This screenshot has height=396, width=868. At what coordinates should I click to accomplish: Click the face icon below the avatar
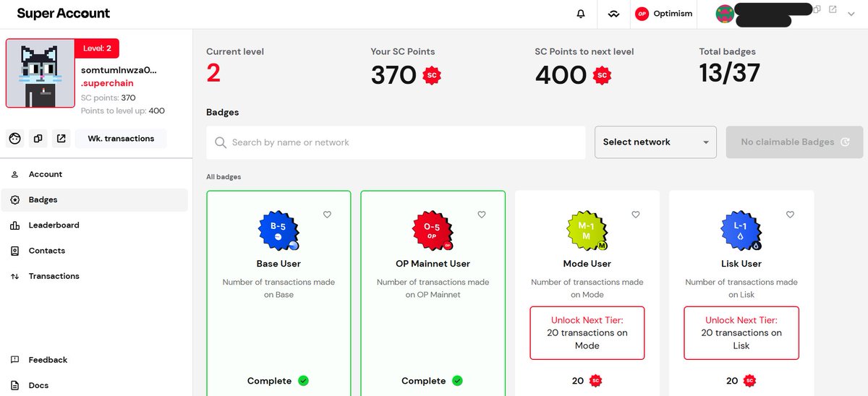[15, 139]
